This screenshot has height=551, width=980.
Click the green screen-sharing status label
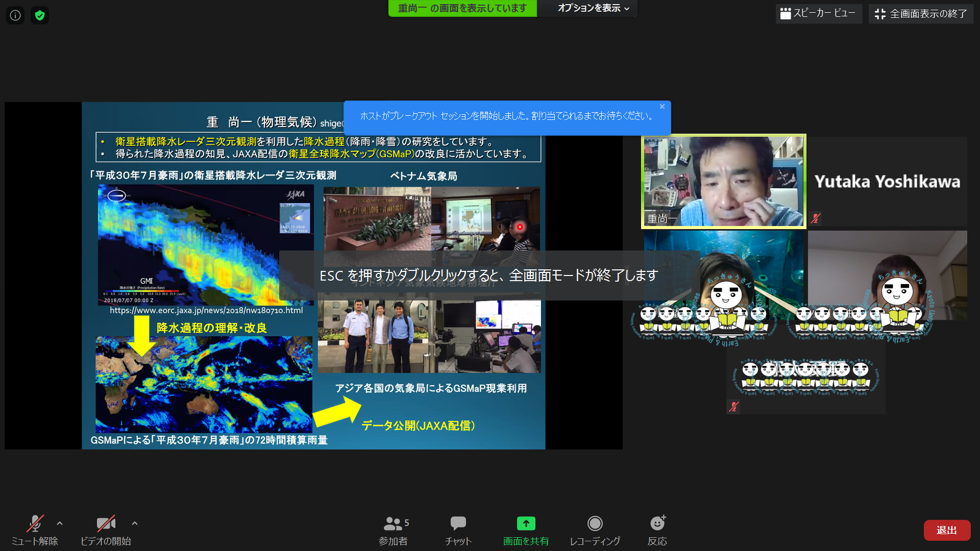click(x=462, y=8)
